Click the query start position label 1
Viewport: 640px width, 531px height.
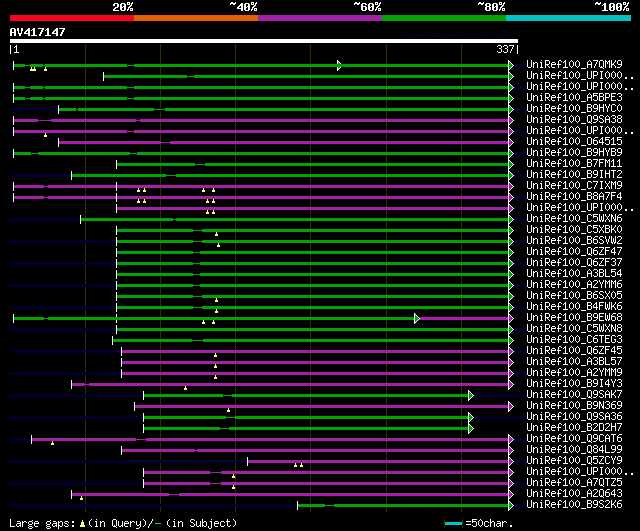coord(16,49)
